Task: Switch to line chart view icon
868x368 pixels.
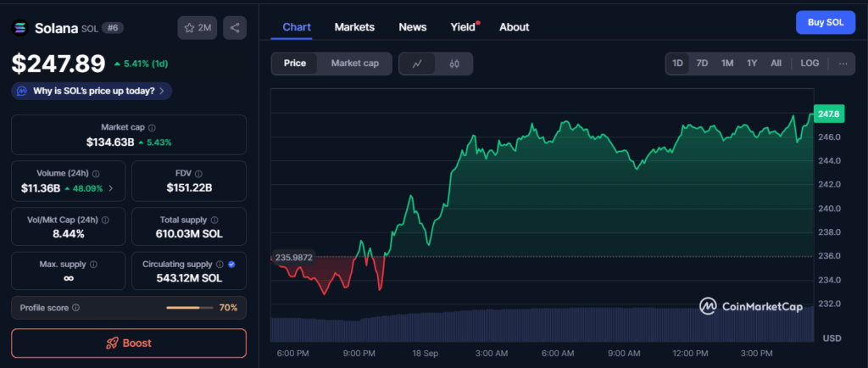Action: click(417, 64)
